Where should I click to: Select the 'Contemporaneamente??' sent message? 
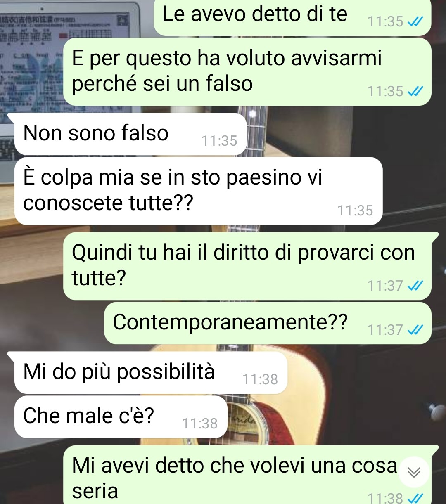pyautogui.click(x=268, y=323)
